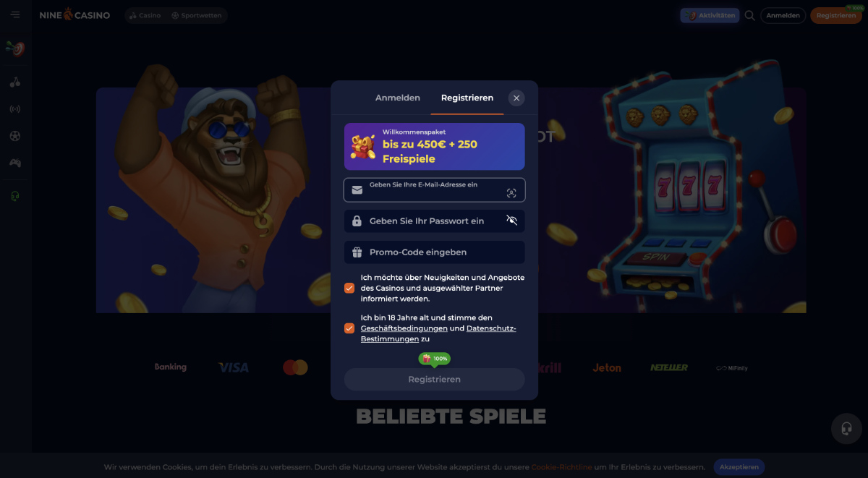
Task: Select the live broadcast sidebar icon
Action: (x=15, y=109)
